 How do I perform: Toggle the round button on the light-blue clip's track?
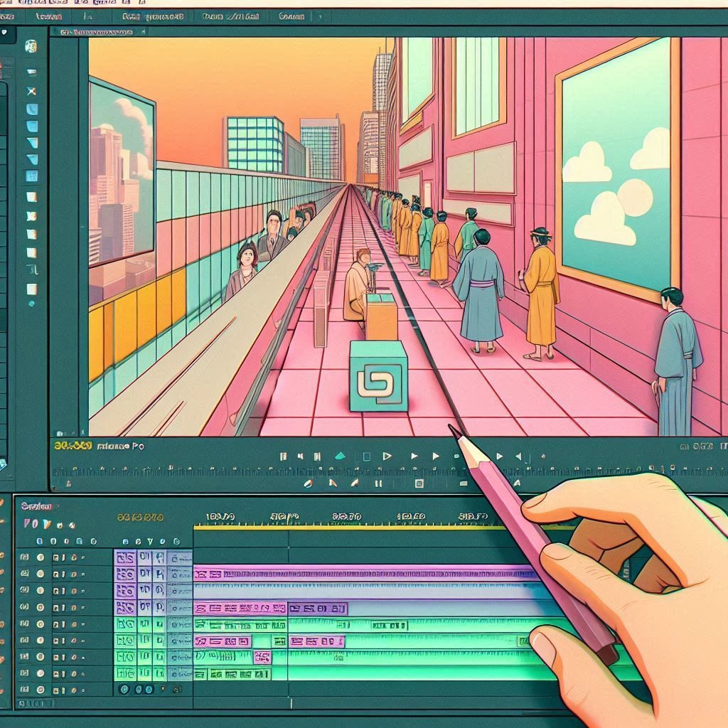click(x=41, y=591)
